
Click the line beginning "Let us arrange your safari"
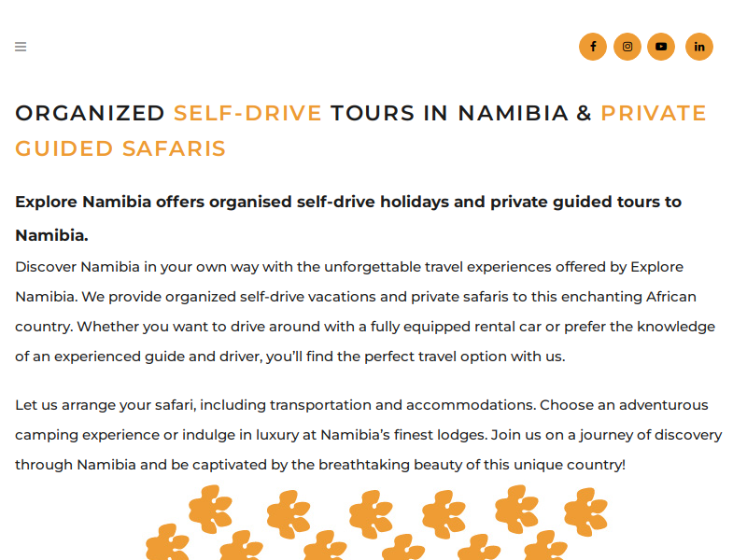tap(361, 405)
